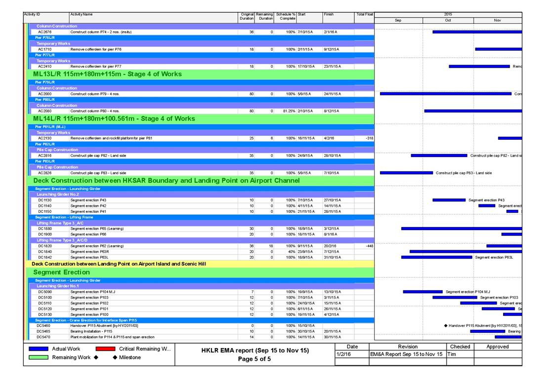Click the green Remaining Work legend swatch

(x=38, y=357)
